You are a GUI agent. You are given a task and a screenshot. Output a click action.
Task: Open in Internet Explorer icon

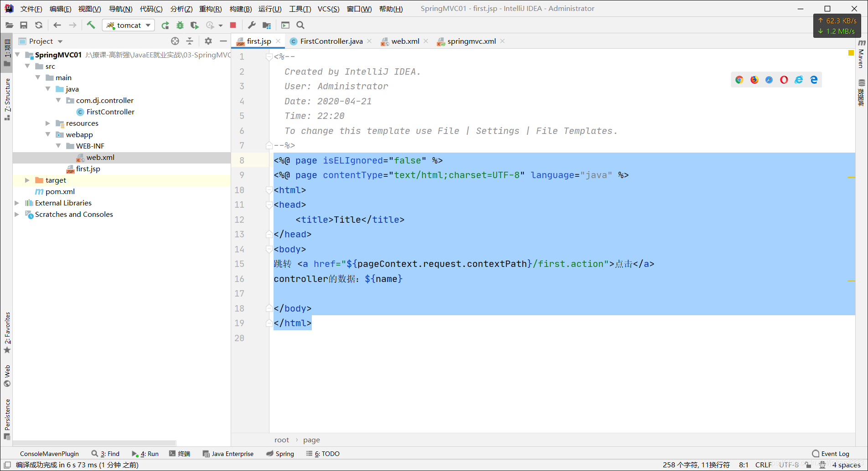click(799, 80)
